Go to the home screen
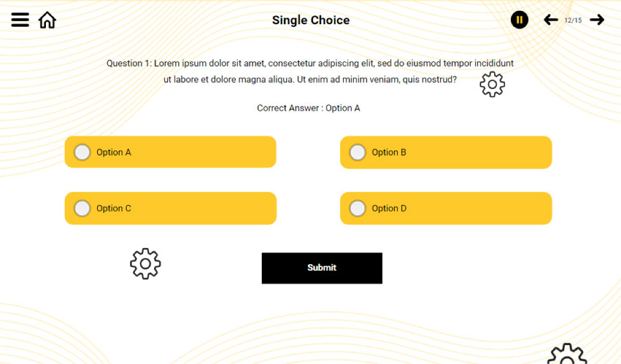 (x=47, y=20)
